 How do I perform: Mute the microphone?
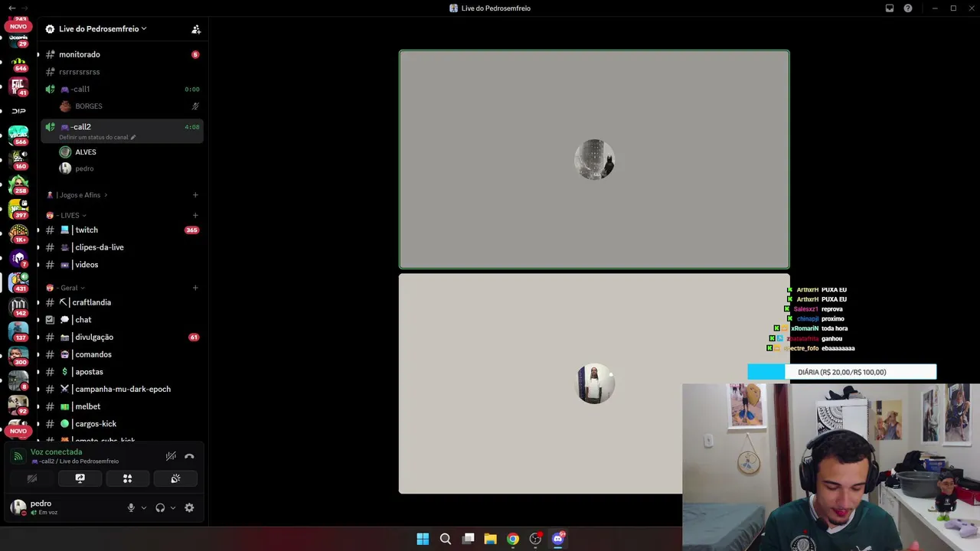pos(131,507)
